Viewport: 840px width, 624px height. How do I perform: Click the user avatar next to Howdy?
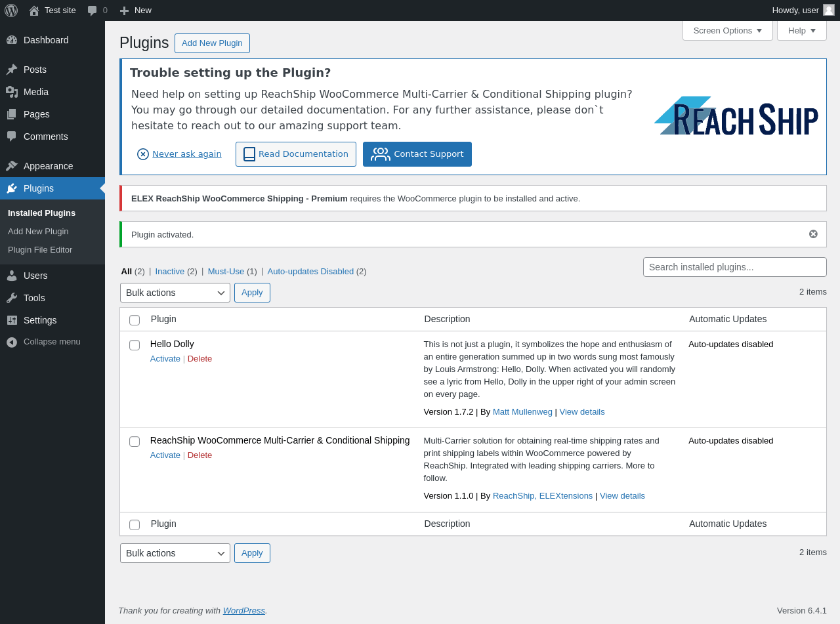click(829, 10)
